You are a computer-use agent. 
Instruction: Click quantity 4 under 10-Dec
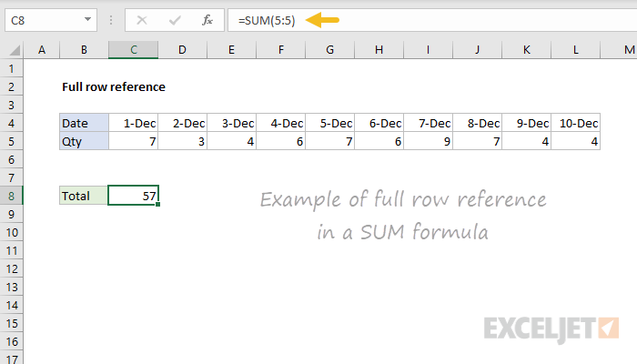[x=576, y=141]
